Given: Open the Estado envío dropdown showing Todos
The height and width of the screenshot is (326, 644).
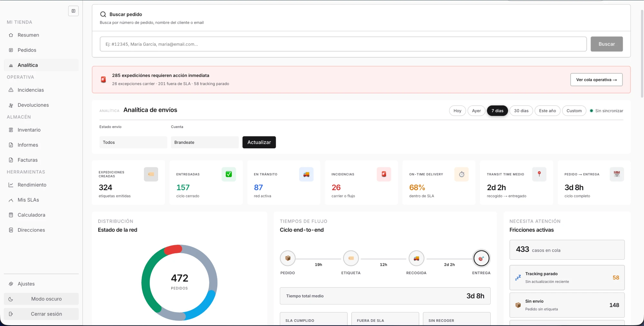Looking at the screenshot, I should [133, 142].
